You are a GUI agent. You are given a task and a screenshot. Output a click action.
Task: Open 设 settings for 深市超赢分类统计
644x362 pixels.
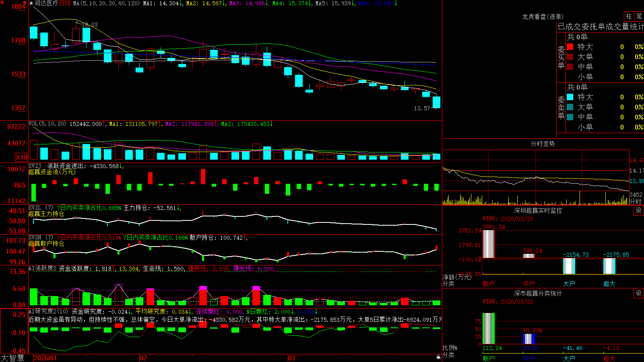point(639,293)
